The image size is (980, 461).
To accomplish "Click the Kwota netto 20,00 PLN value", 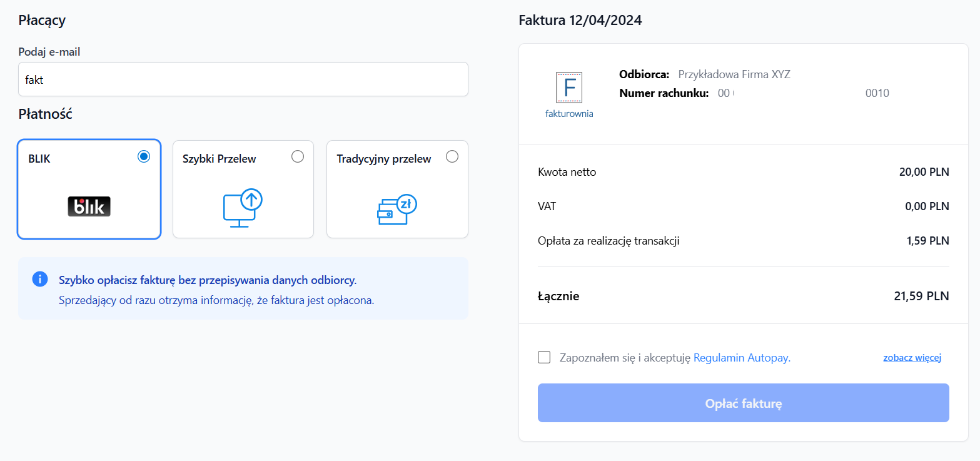I will point(924,172).
